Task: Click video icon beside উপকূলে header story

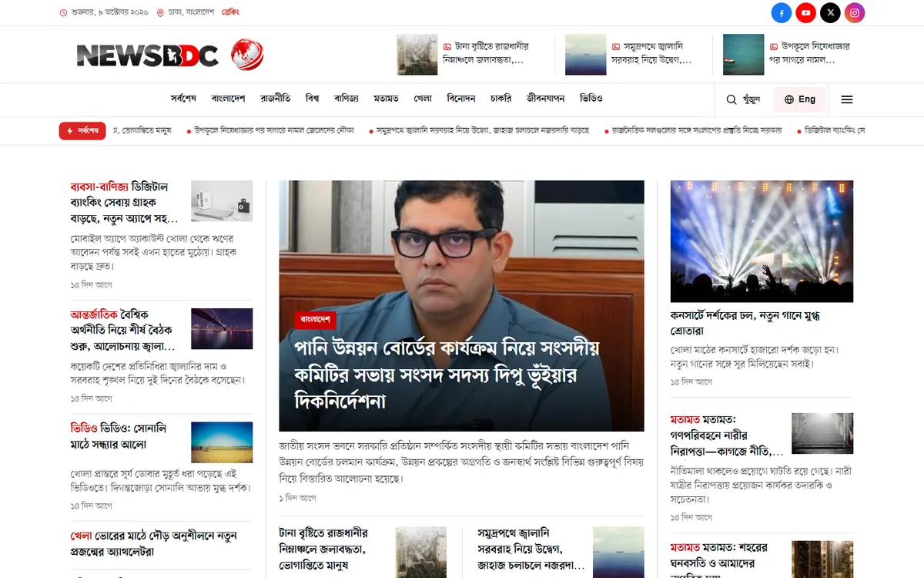Action: click(773, 46)
